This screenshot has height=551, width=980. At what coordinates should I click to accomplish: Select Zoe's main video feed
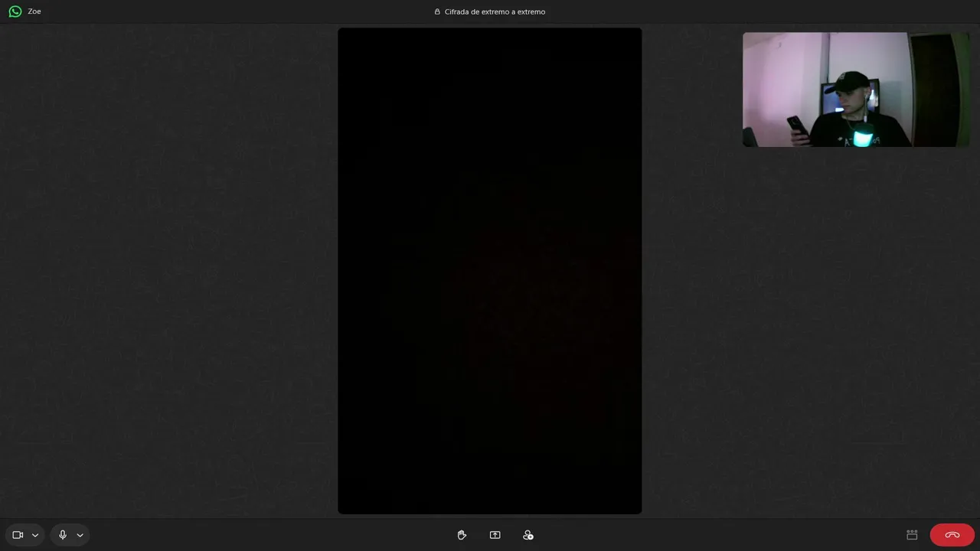pyautogui.click(x=490, y=271)
